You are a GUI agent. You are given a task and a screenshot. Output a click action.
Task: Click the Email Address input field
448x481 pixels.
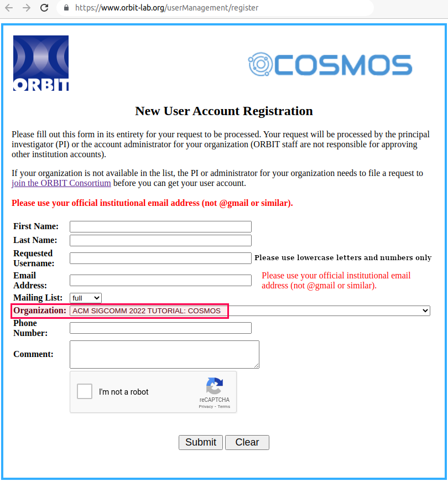pos(160,280)
